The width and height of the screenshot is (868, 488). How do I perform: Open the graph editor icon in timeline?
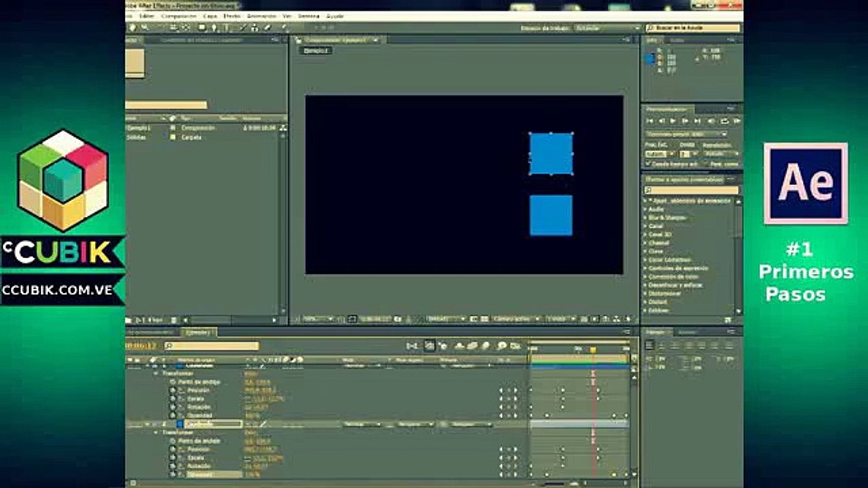pos(515,346)
